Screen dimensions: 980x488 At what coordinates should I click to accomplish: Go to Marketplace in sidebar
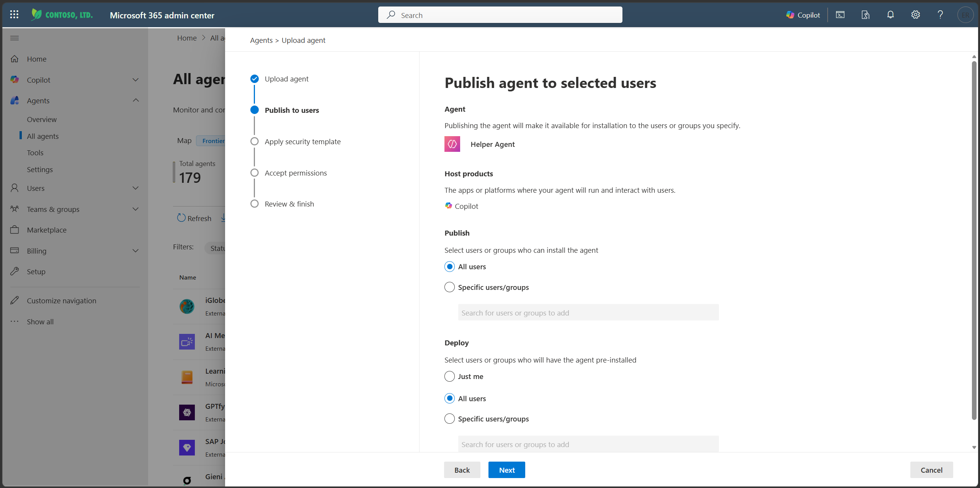[47, 230]
